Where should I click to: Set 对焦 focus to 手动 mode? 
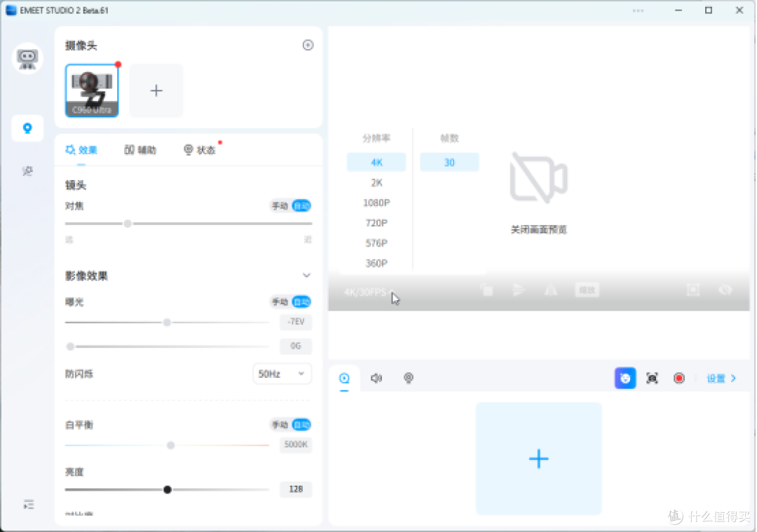(280, 206)
